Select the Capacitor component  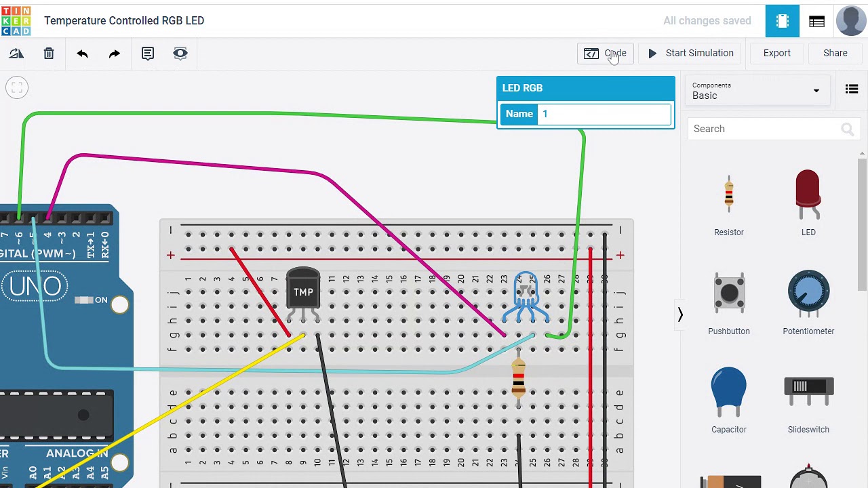(729, 401)
